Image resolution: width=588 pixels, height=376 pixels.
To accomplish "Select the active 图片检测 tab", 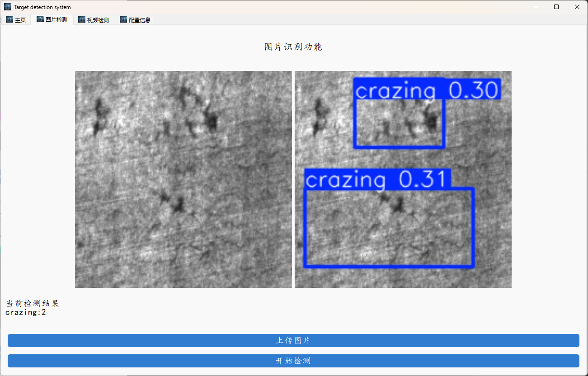I will (53, 19).
